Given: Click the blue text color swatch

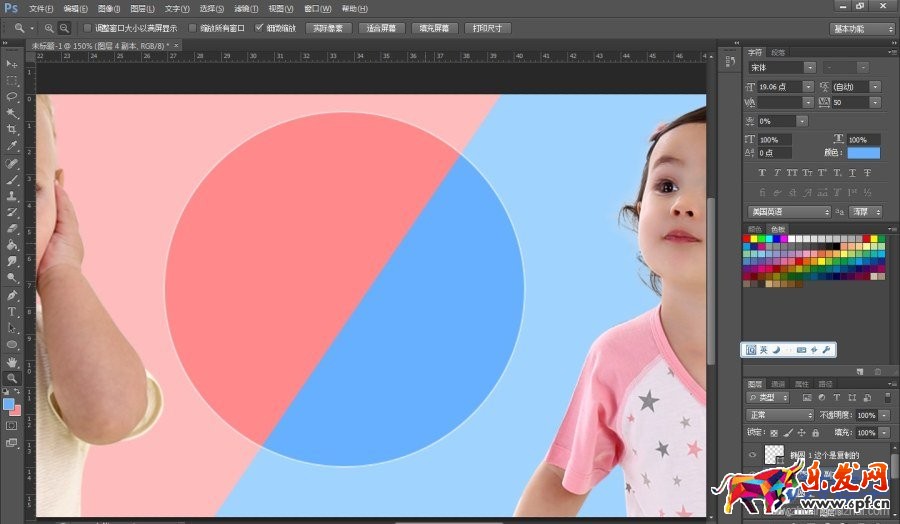Looking at the screenshot, I should tap(863, 153).
